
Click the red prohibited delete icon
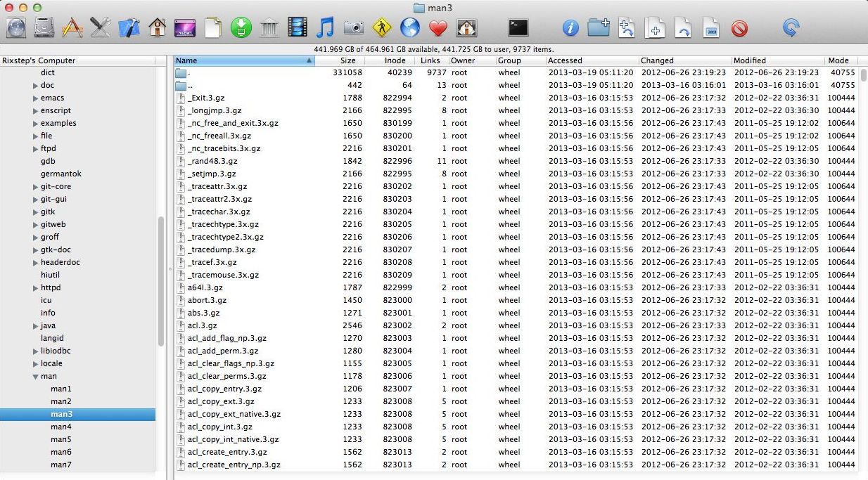tap(739, 28)
